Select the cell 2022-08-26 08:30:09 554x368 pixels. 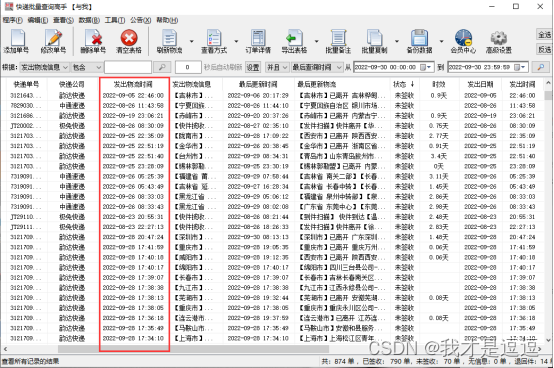point(133,126)
